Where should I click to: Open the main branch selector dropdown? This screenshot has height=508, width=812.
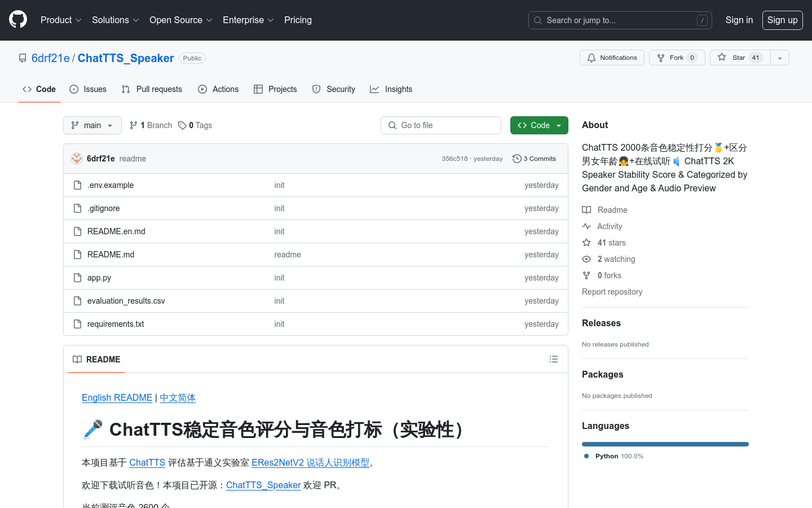click(92, 125)
